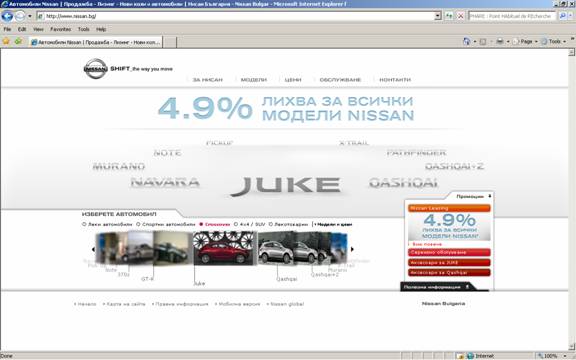Click the red X Stop loading icon
The height and width of the screenshot is (360, 576).
(460, 16)
